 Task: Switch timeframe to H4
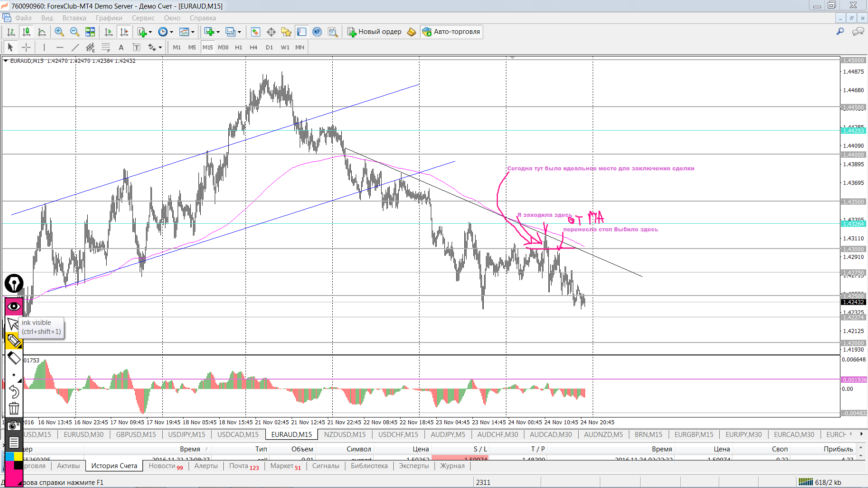click(253, 47)
